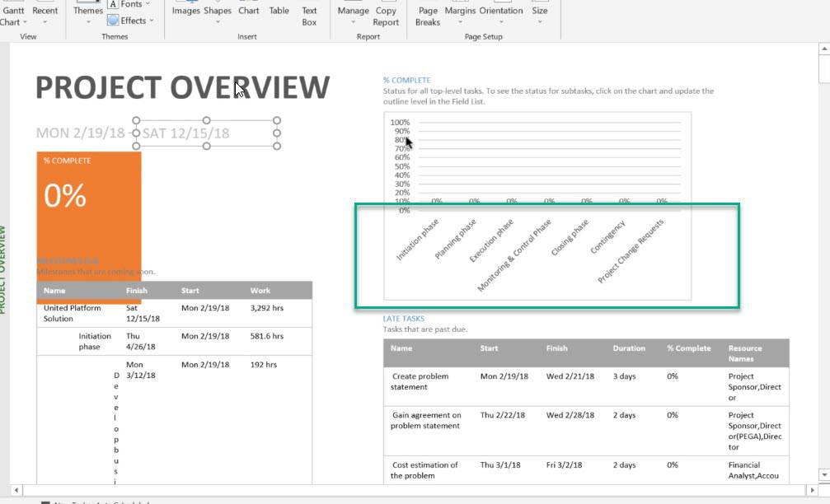The width and height of the screenshot is (830, 504).
Task: Click the 581.6 hrs work cell
Action: tap(267, 336)
